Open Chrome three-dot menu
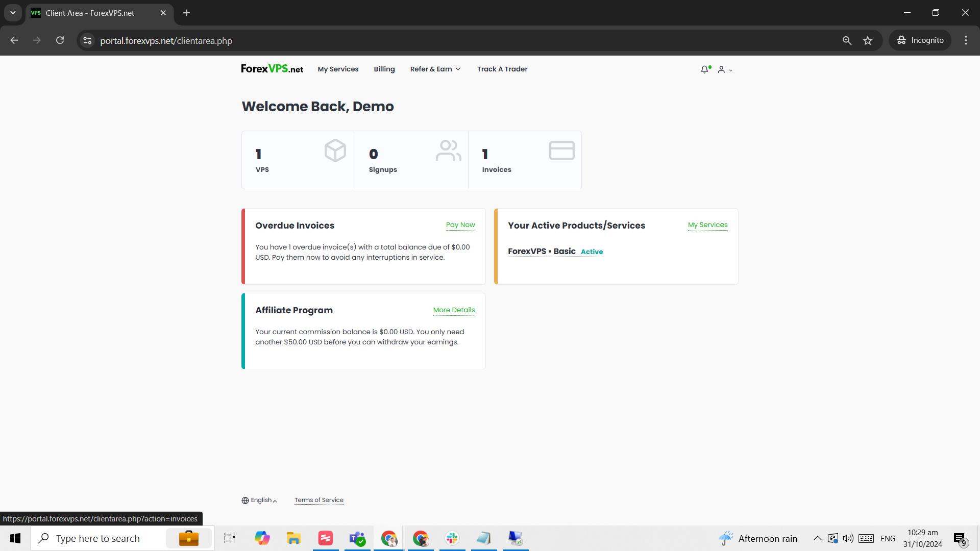This screenshot has width=980, height=551. tap(966, 40)
